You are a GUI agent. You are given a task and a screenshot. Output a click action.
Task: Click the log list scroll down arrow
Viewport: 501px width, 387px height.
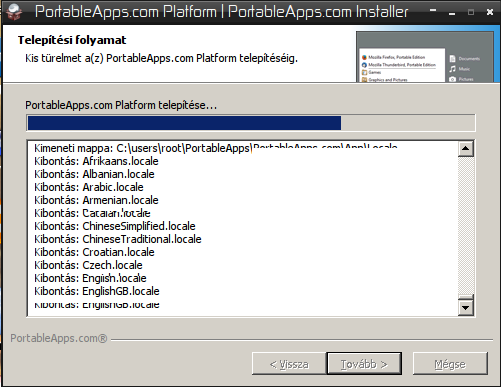pyautogui.click(x=466, y=307)
